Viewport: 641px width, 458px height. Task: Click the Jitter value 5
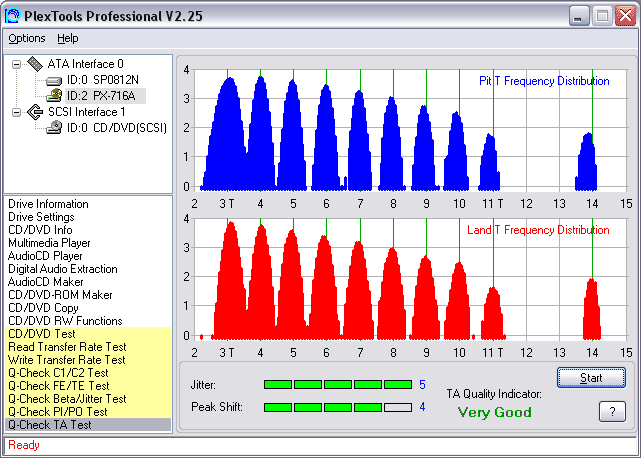422,384
